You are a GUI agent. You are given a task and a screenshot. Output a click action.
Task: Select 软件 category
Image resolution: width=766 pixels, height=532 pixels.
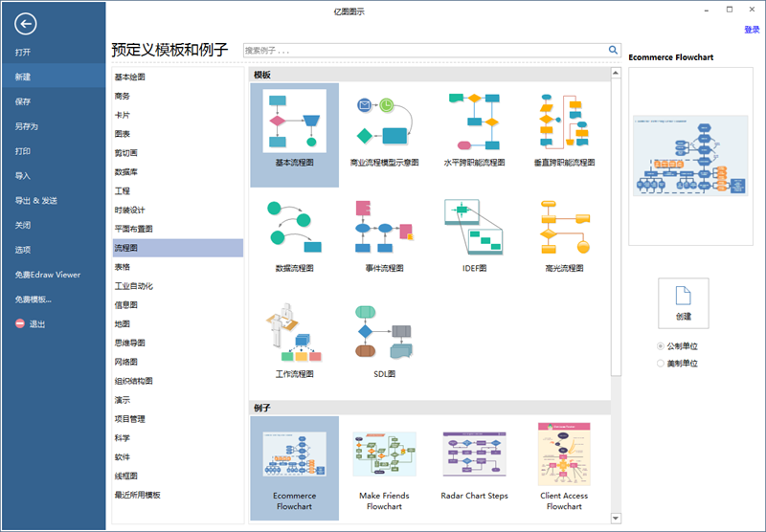123,456
